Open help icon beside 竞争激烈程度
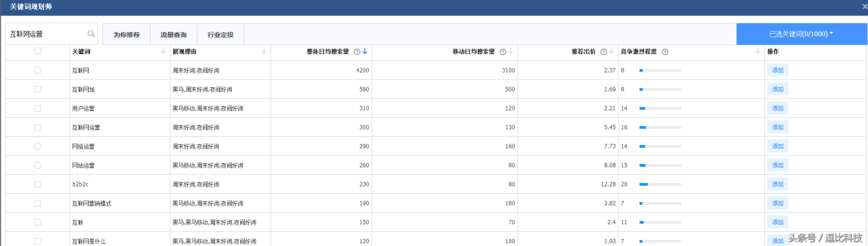Viewport: 868px width, 246px height. [665, 52]
